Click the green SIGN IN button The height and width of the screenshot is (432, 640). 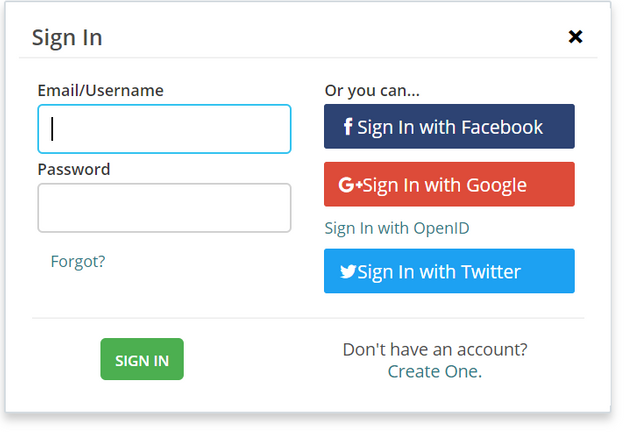(x=142, y=359)
